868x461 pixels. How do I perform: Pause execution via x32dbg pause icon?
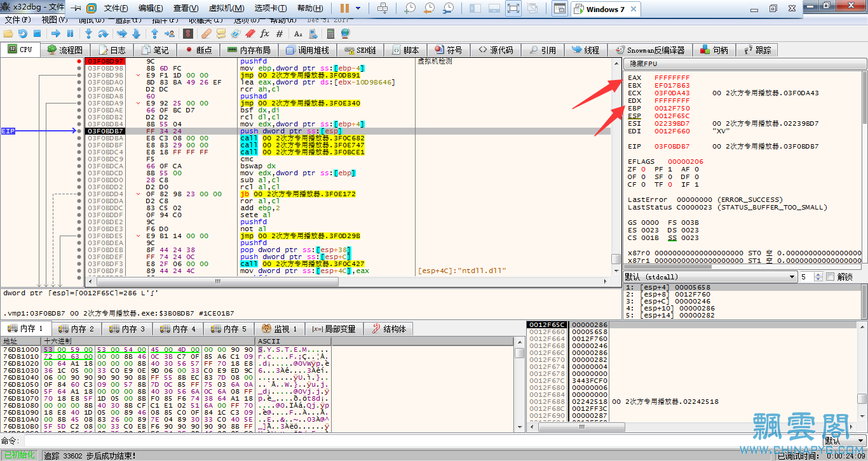[x=70, y=33]
